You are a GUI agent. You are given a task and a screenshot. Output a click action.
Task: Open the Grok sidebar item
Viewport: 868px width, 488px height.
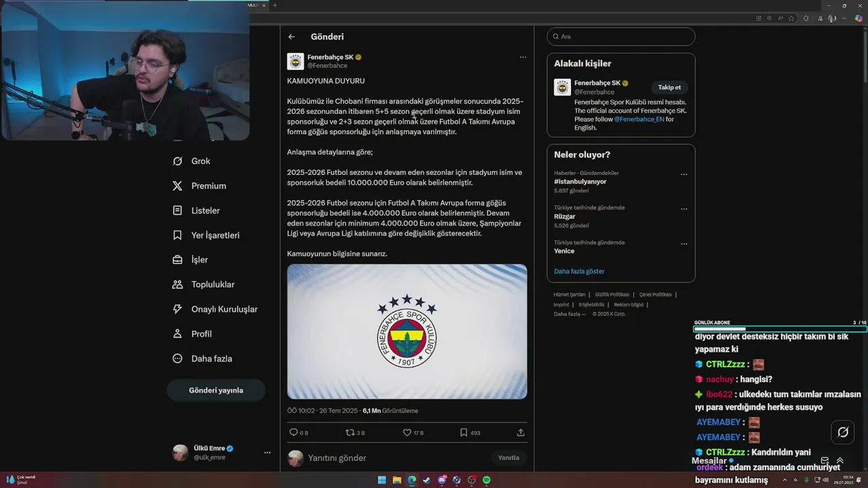click(191, 161)
